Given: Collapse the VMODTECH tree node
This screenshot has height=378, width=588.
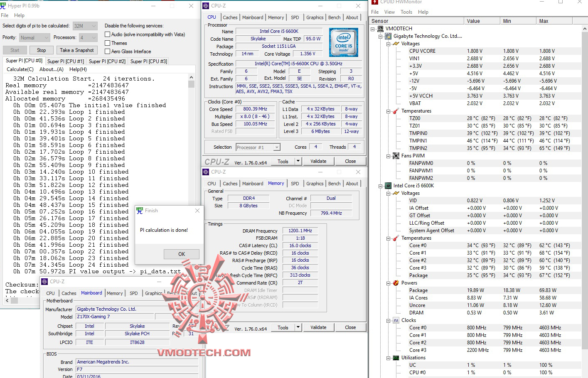Looking at the screenshot, I should point(373,29).
